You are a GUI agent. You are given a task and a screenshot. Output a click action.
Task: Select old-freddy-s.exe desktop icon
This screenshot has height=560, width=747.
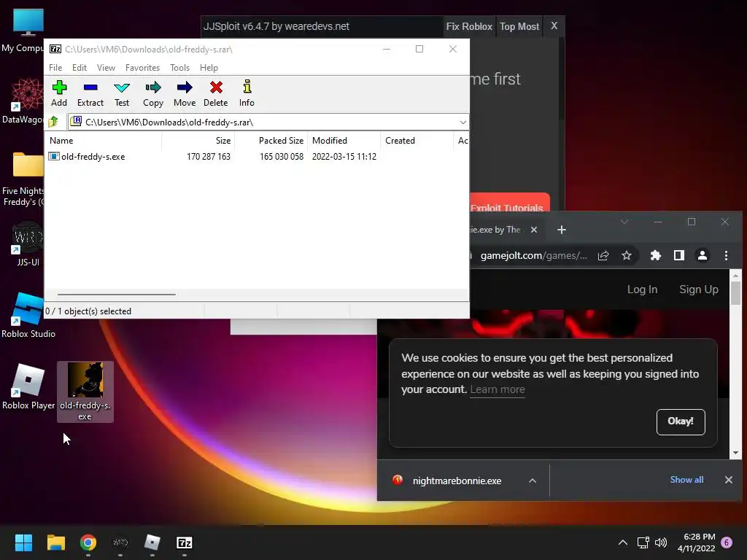(85, 392)
